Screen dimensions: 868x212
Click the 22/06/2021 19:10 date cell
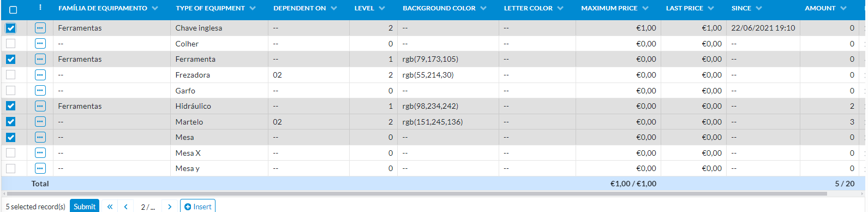[763, 28]
